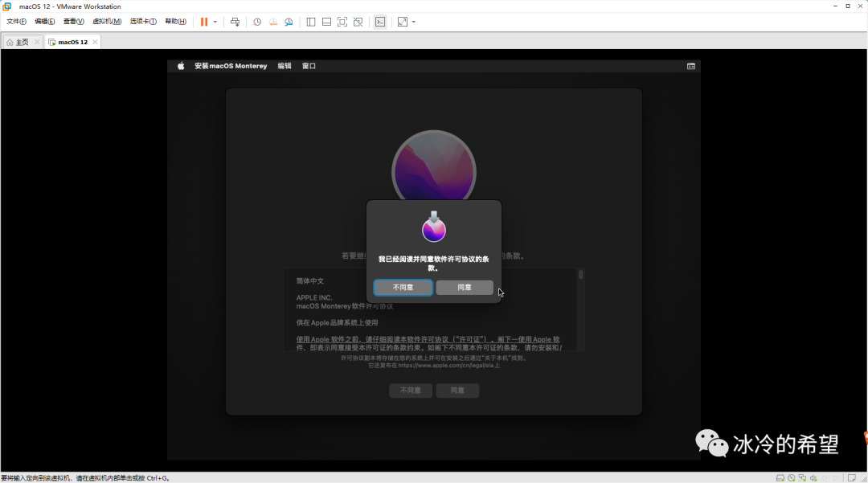Viewport: 868px width, 483px height.
Task: Click the VMware Workstation logo in title bar
Action: click(x=6, y=6)
